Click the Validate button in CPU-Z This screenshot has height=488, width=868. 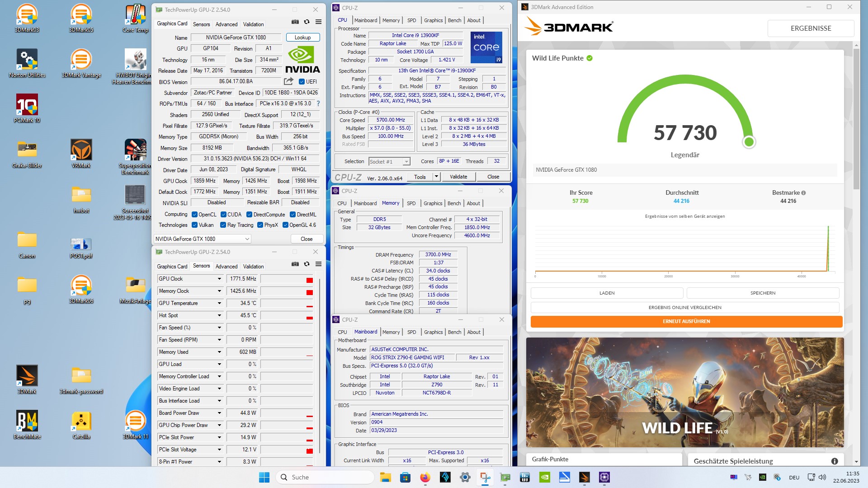point(458,177)
